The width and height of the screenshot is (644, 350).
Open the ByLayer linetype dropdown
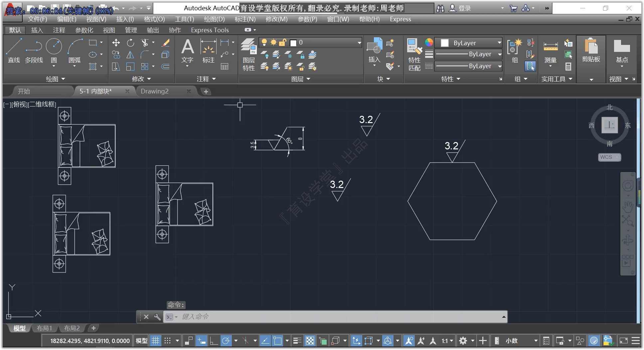click(499, 66)
